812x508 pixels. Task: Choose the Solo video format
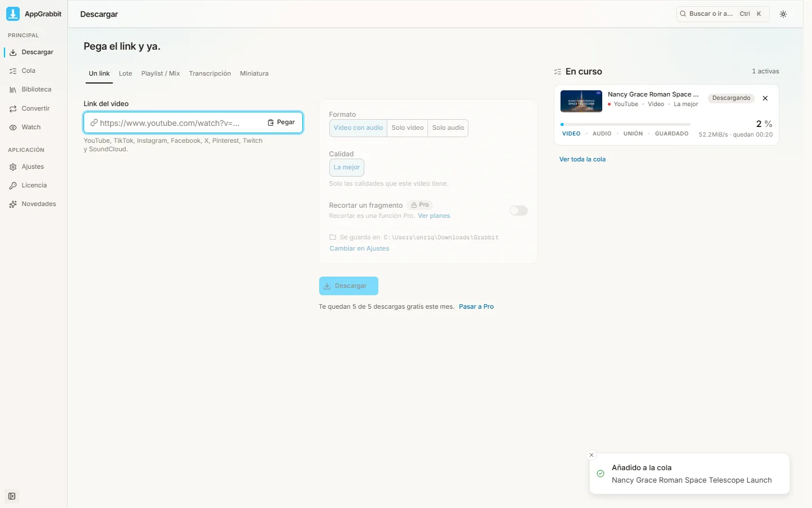click(x=407, y=128)
